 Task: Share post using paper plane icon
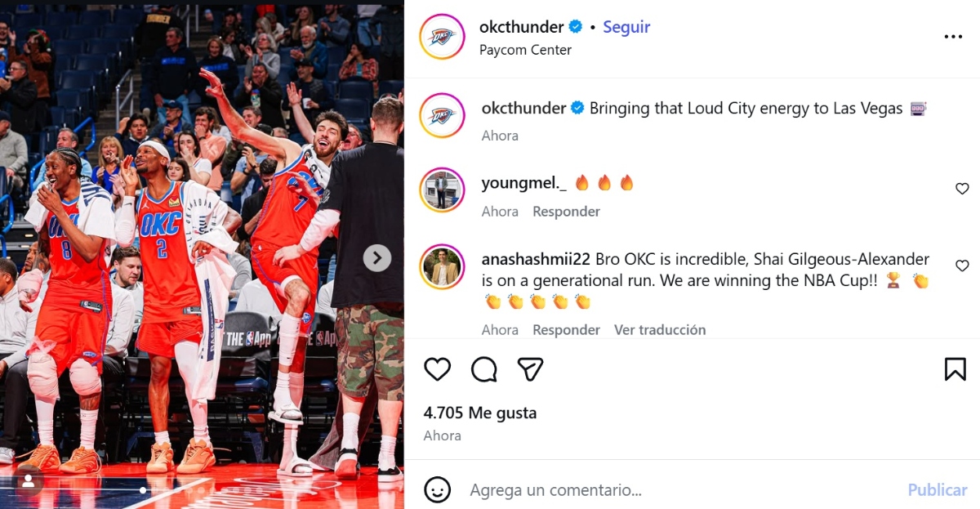(x=531, y=369)
